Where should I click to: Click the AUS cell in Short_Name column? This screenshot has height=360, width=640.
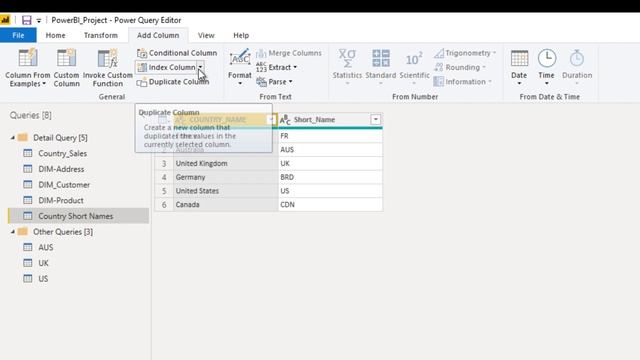(x=330, y=150)
